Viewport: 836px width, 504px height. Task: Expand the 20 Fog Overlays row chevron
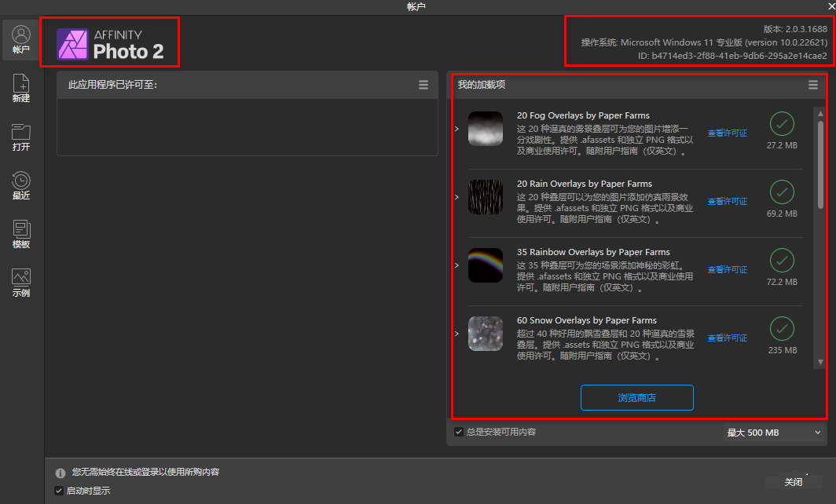(x=457, y=129)
